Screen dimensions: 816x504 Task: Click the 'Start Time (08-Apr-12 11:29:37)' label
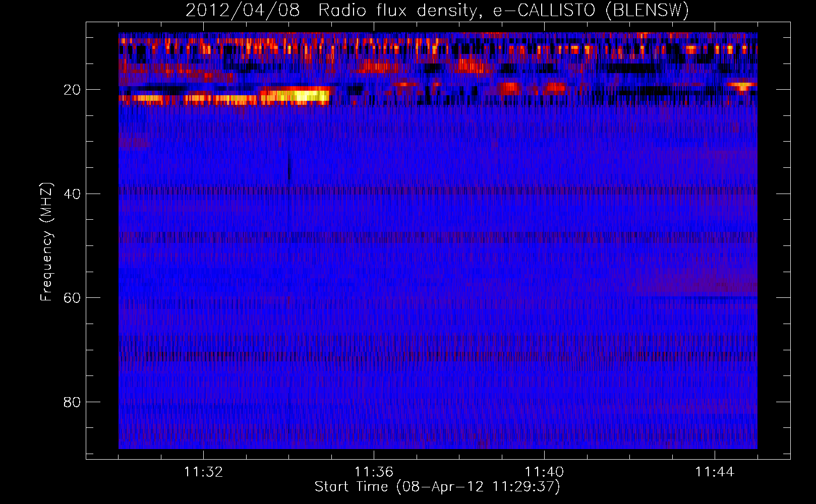437,487
